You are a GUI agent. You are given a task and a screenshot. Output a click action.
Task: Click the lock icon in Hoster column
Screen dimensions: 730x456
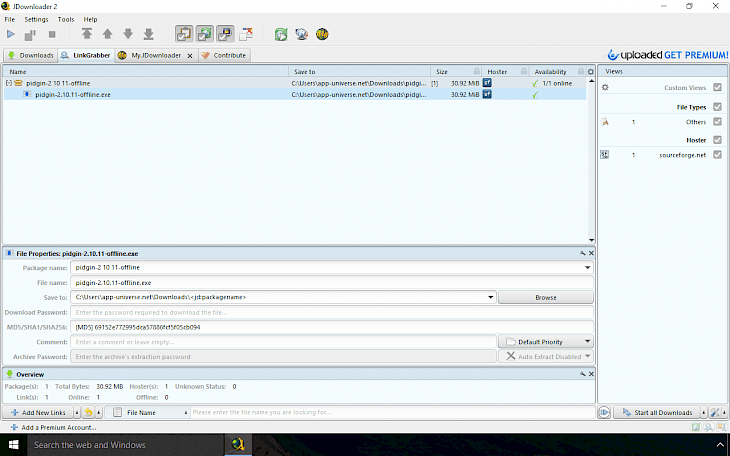point(524,71)
